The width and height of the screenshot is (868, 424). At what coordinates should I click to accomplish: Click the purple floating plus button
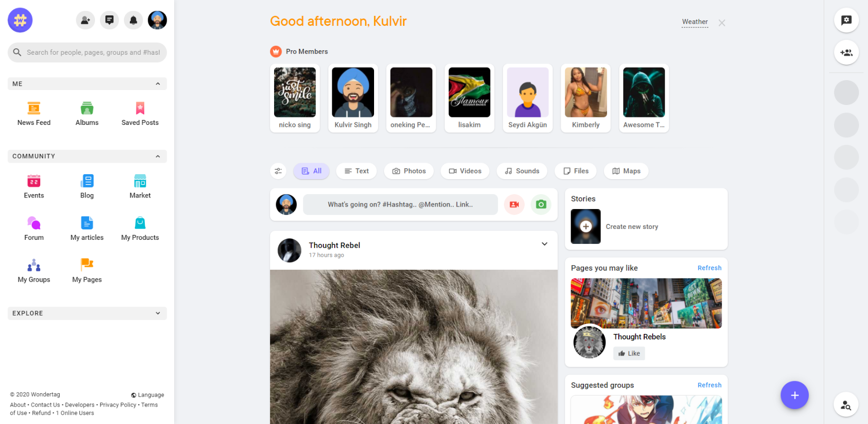[794, 395]
